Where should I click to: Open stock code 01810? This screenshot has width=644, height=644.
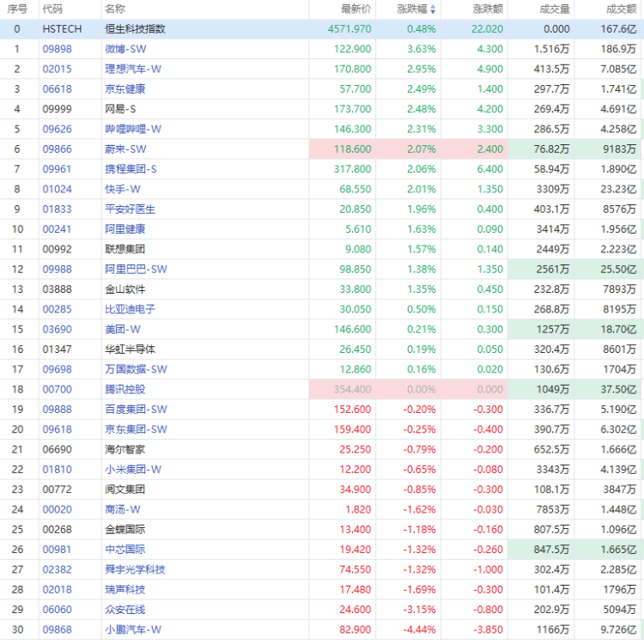click(57, 470)
